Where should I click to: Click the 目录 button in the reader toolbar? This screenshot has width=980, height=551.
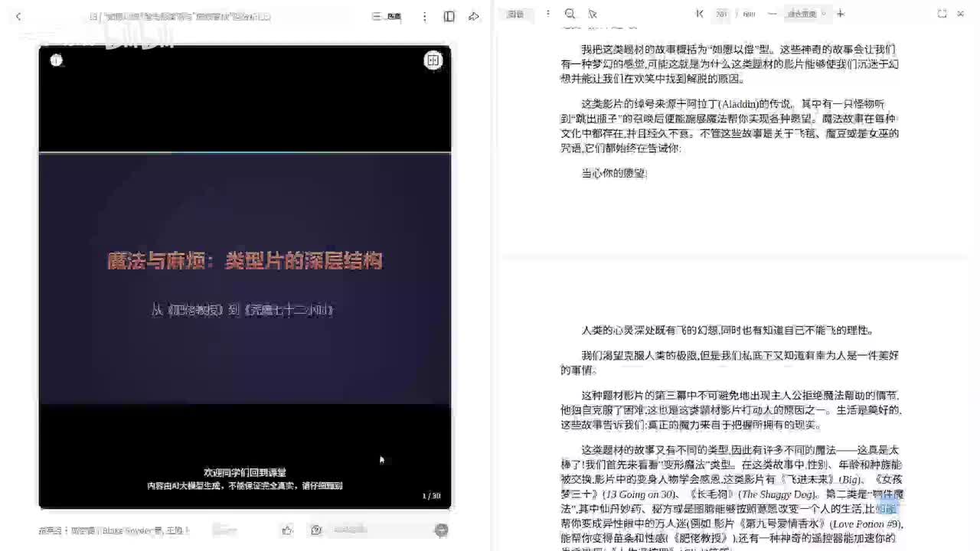click(x=515, y=14)
